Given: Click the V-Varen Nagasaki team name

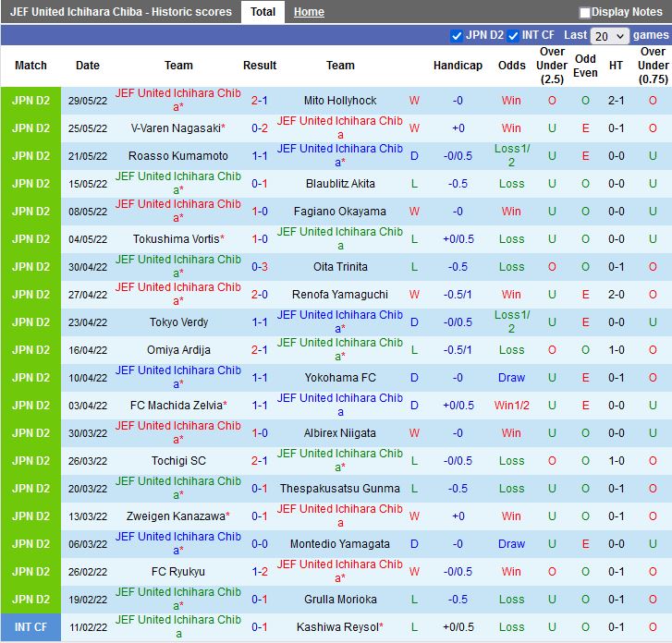Looking at the screenshot, I should (176, 128).
